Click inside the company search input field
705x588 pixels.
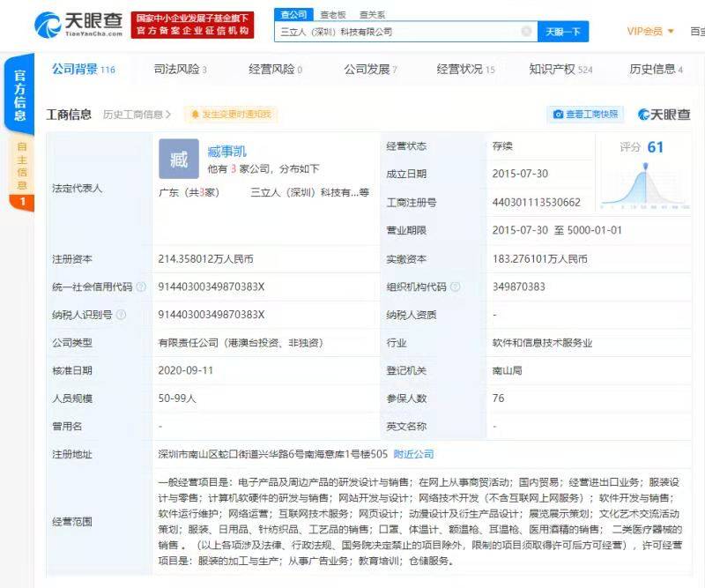pyautogui.click(x=397, y=30)
